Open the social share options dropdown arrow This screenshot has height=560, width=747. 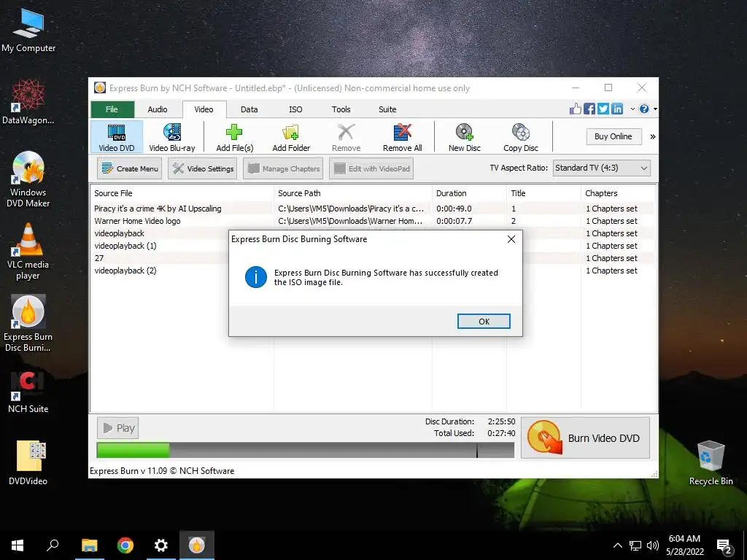pyautogui.click(x=632, y=109)
